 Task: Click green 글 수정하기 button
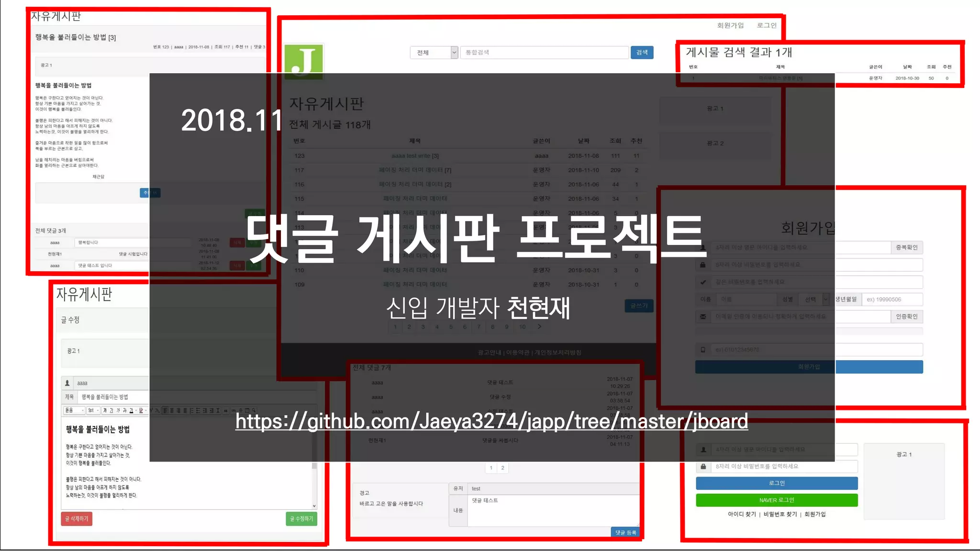coord(301,519)
